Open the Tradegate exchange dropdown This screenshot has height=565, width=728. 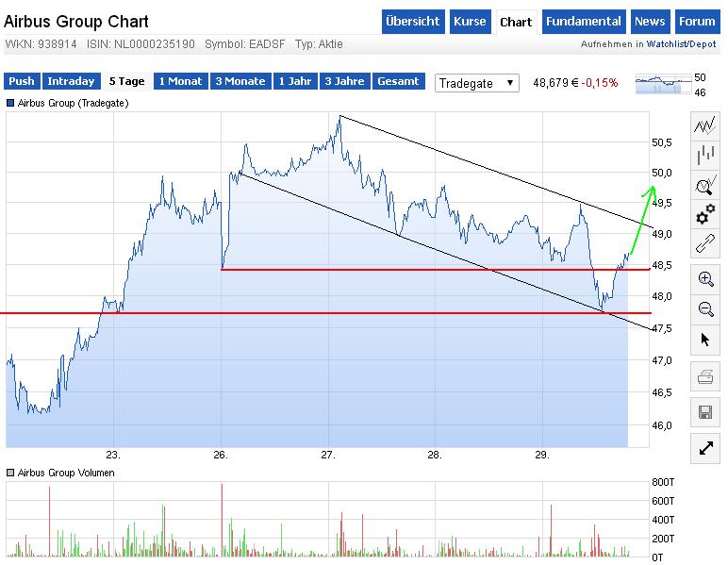click(x=478, y=83)
